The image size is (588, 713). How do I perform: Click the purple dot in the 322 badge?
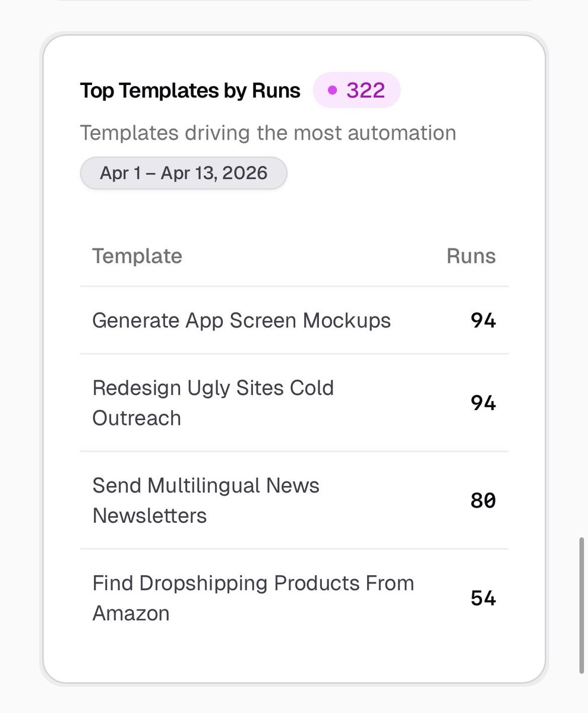pyautogui.click(x=333, y=90)
